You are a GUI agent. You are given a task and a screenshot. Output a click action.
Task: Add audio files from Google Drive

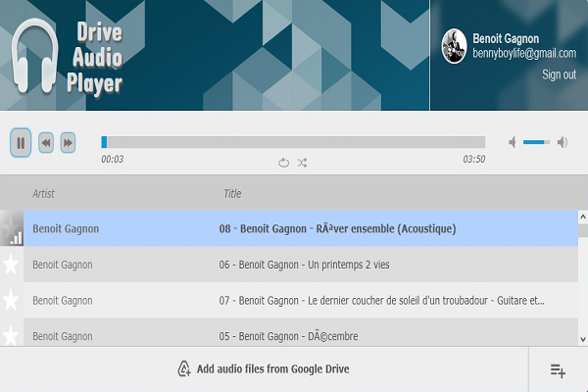click(264, 368)
